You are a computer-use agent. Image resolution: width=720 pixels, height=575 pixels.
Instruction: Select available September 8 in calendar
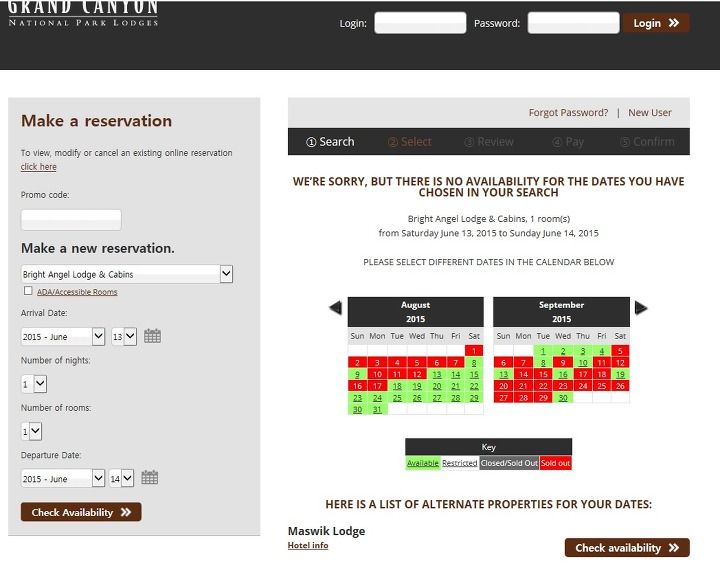pos(543,362)
